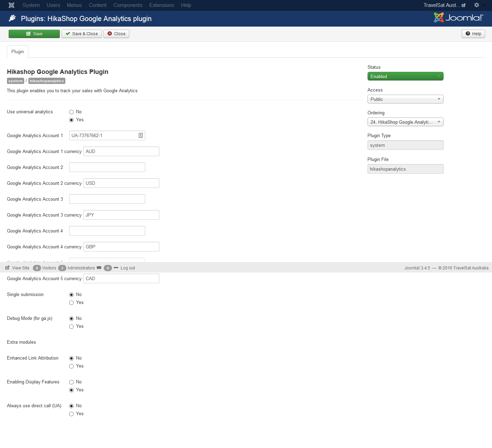Click the View Site link
Screen dimensions: 492x448
point(21,268)
